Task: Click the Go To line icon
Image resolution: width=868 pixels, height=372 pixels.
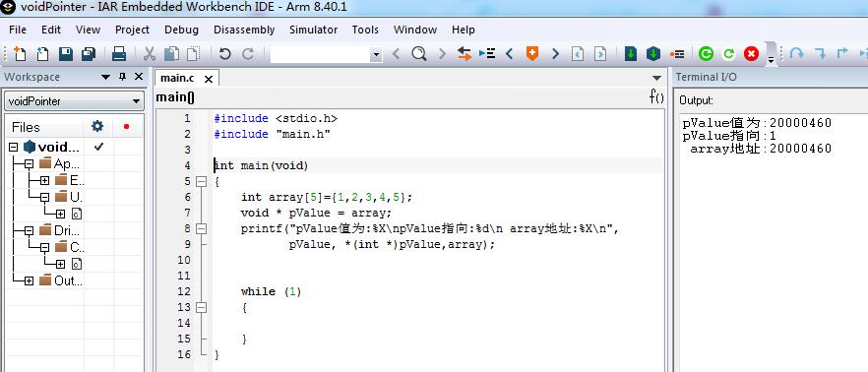Action: (x=487, y=54)
